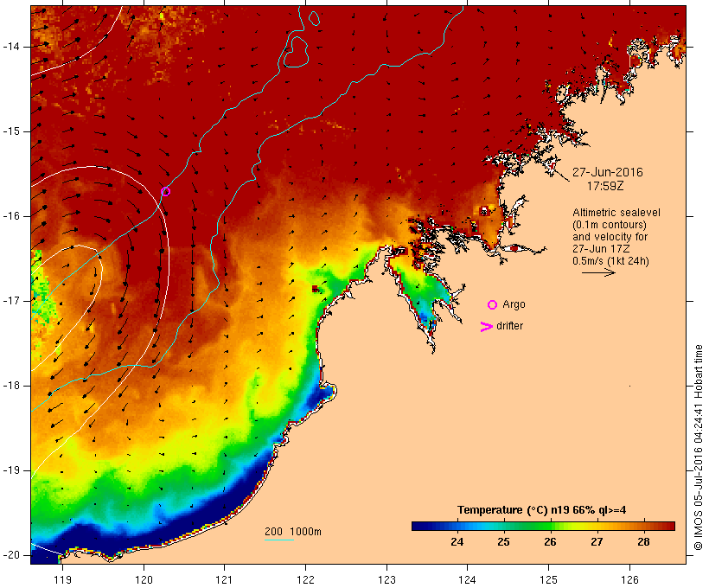Click the Argo legend circle icon

(x=493, y=305)
